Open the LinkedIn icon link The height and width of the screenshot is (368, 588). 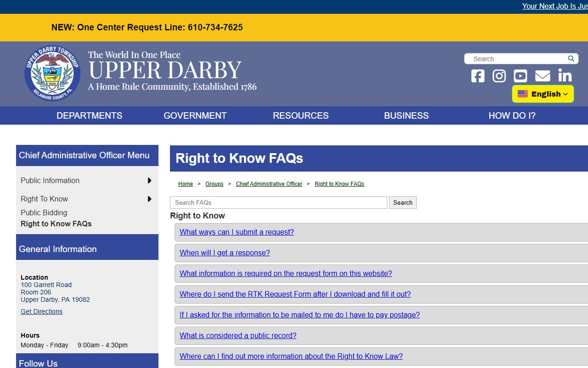point(565,76)
